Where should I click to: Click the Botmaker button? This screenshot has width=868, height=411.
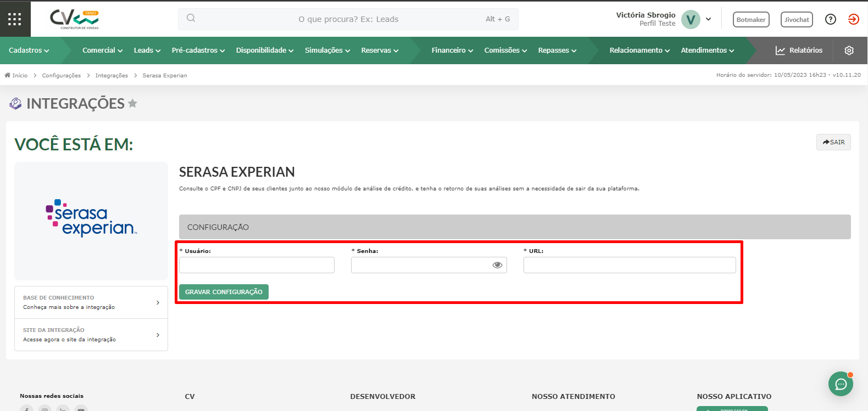click(x=751, y=20)
